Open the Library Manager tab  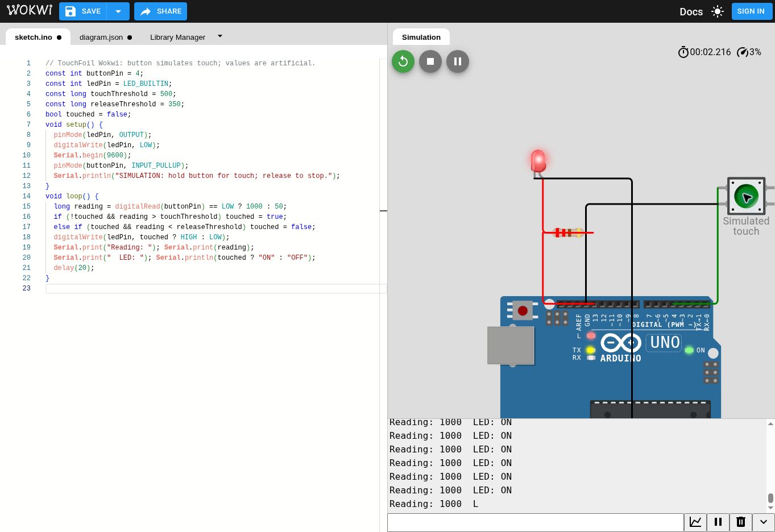click(177, 37)
